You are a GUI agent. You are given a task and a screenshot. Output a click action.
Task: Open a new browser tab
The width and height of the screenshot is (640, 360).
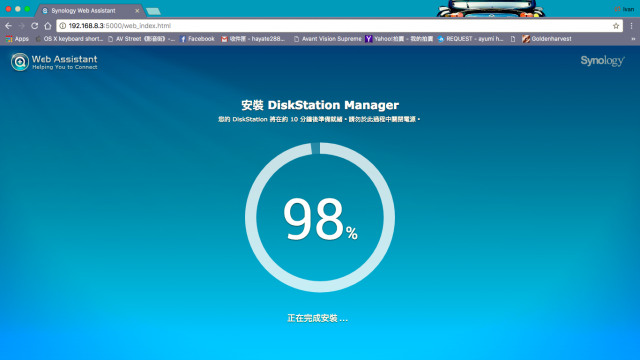(x=153, y=11)
